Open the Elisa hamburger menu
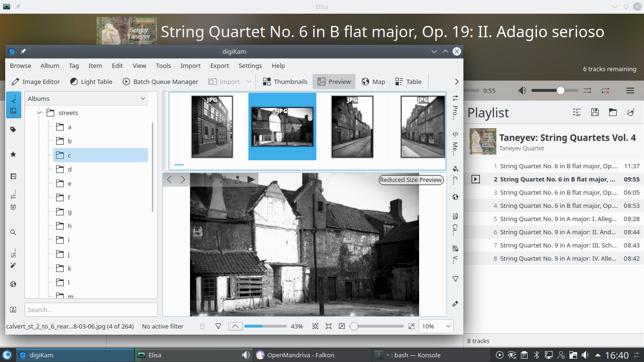Viewport: 644px width, 362px height. tap(630, 90)
